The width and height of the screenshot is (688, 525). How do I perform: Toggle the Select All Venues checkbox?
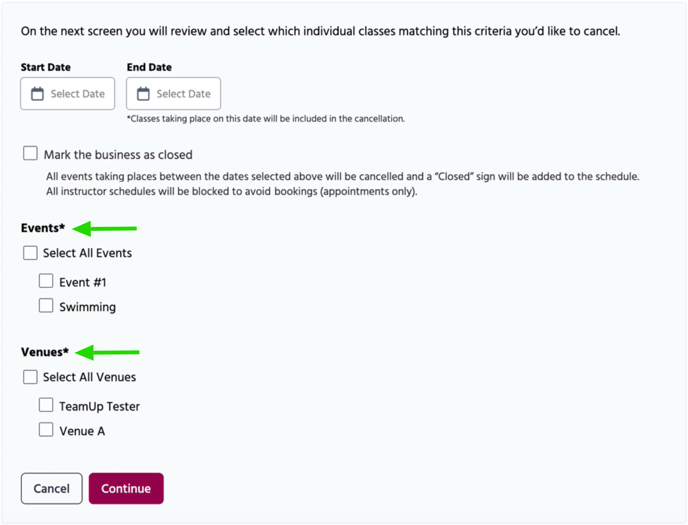[30, 377]
